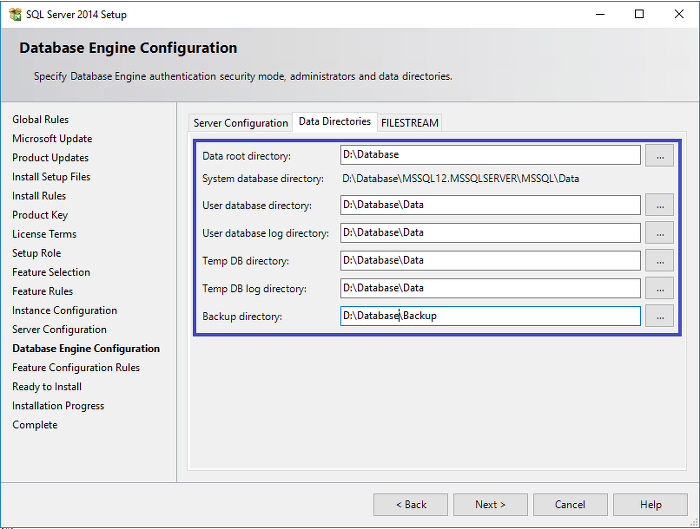Click Product Key step in sidebar

(40, 215)
